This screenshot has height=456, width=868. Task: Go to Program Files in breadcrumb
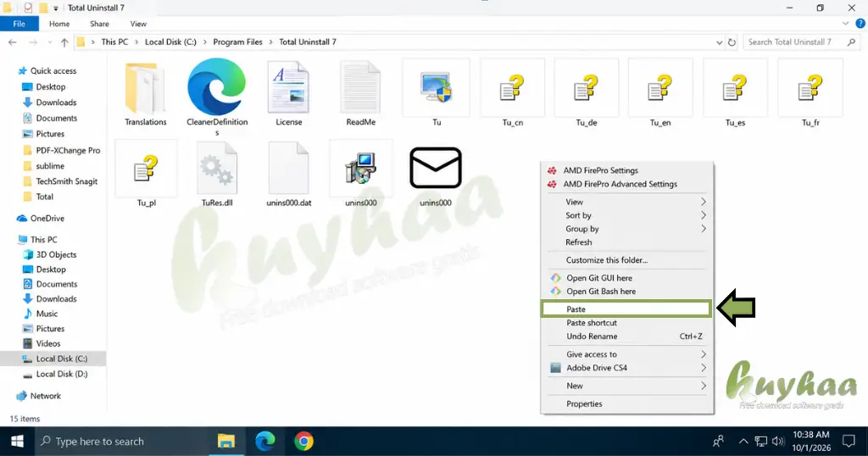(x=237, y=42)
